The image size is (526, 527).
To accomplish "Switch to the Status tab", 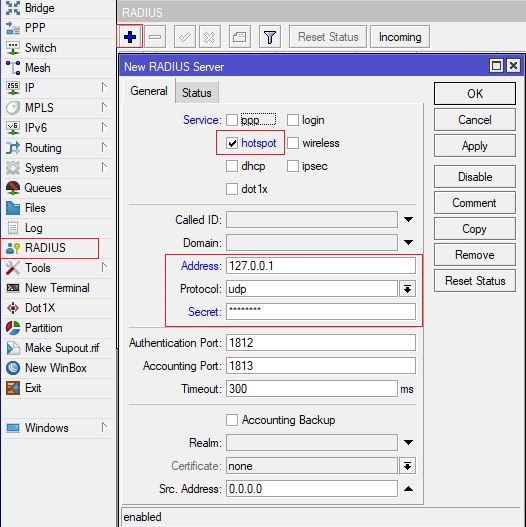I will (x=197, y=92).
